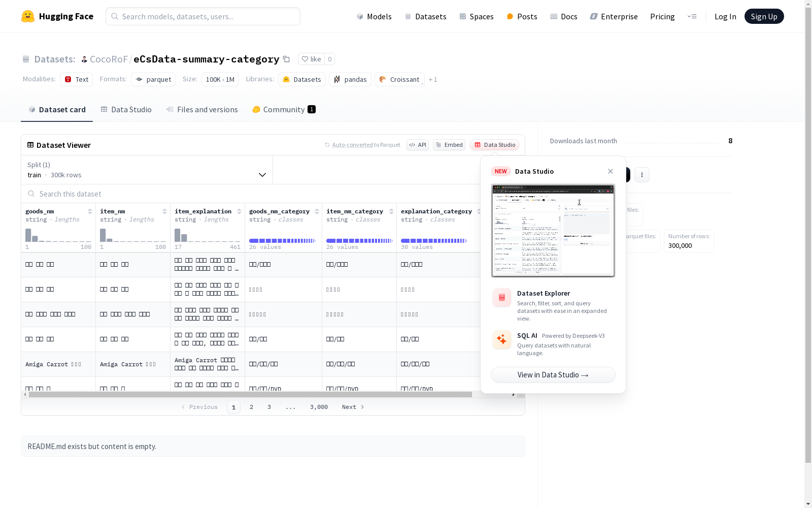Sort by the goods_nm column

[90, 211]
